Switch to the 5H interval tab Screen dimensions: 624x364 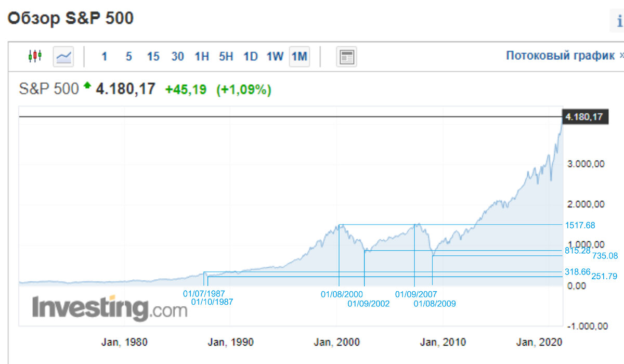pos(225,57)
